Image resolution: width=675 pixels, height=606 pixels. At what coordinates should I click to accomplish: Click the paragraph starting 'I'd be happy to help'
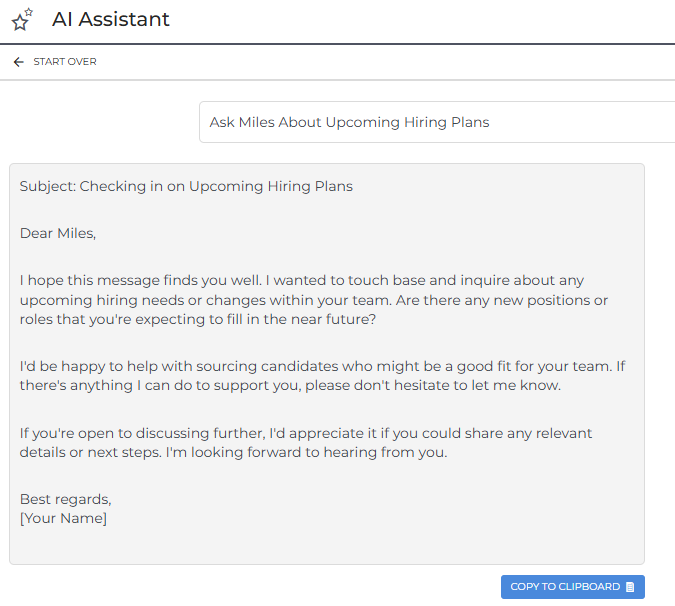[x=318, y=376]
